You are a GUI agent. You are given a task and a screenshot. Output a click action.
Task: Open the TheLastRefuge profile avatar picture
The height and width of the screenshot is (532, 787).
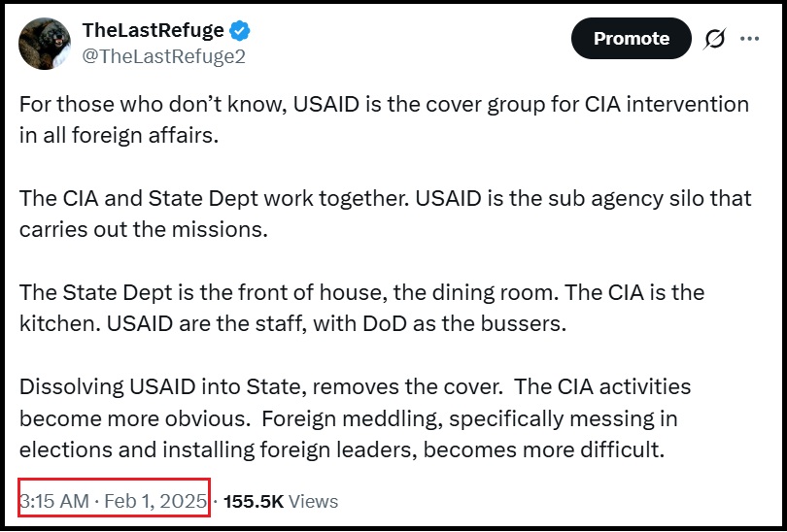point(45,43)
